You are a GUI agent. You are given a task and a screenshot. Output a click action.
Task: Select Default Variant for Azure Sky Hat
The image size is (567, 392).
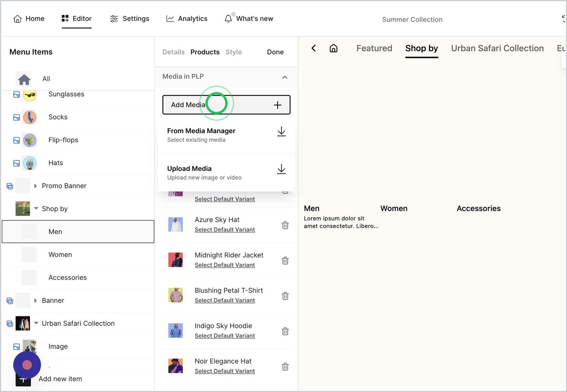pyautogui.click(x=225, y=230)
